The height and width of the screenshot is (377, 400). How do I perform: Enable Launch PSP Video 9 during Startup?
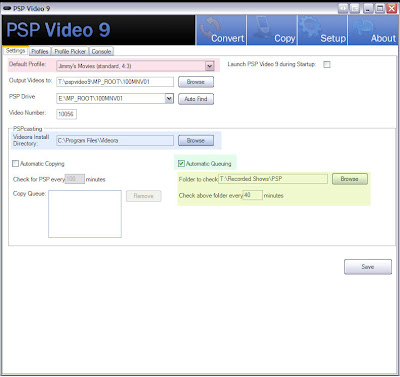tap(327, 64)
